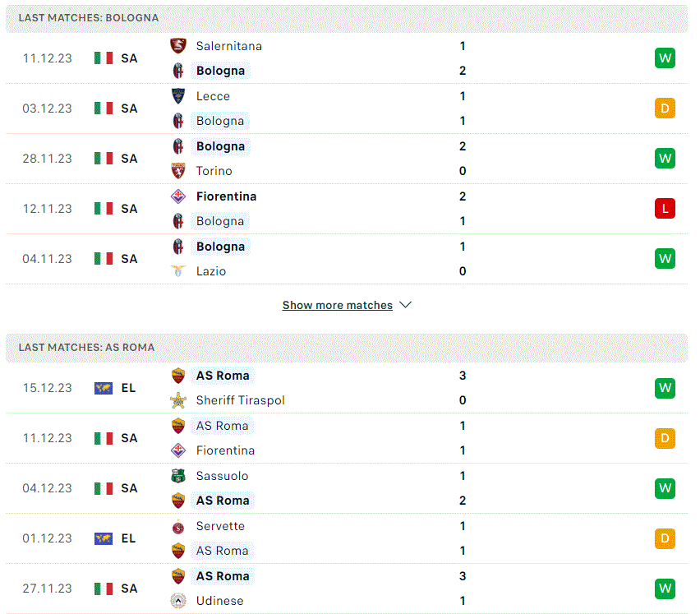Click the Servette club logo
Image resolution: width=700 pixels, height=614 pixels.
click(178, 527)
